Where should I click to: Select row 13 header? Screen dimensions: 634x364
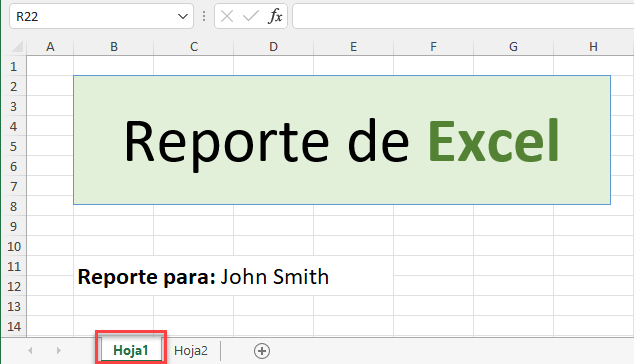pyautogui.click(x=14, y=306)
